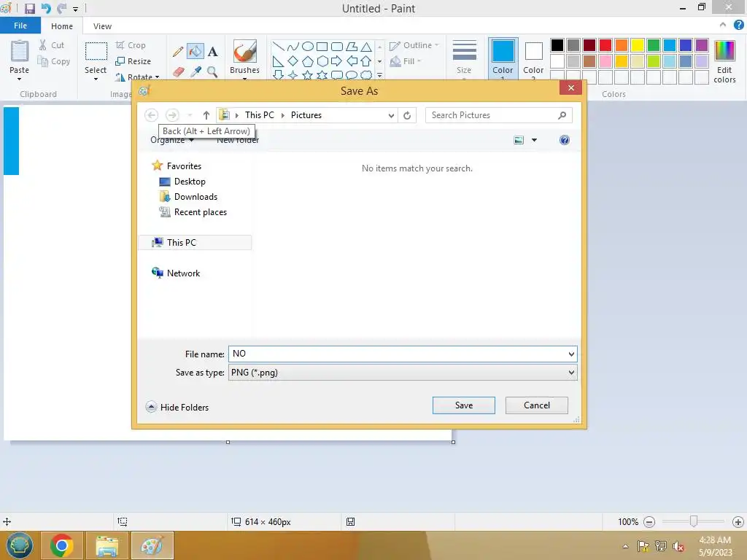Open the File menu tab
This screenshot has width=747, height=560.
[20, 26]
